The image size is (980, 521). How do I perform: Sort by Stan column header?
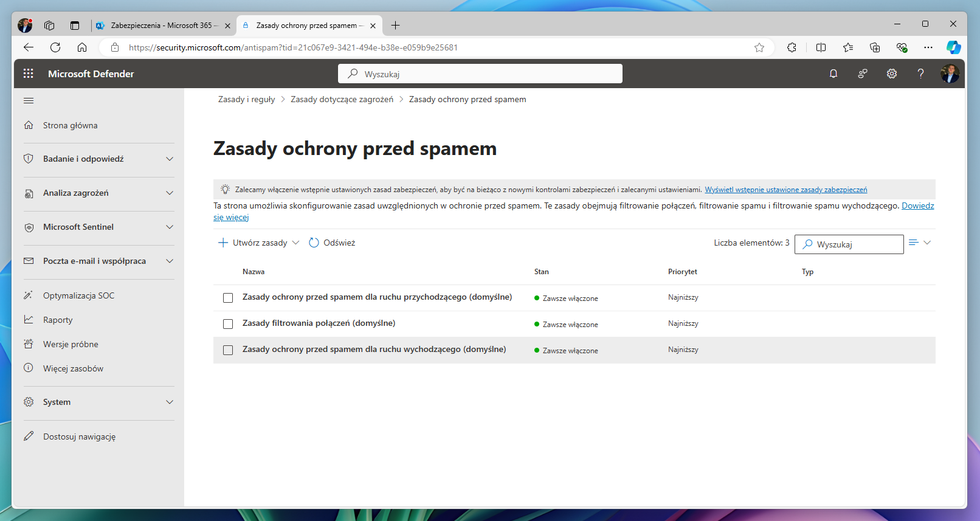pyautogui.click(x=542, y=272)
